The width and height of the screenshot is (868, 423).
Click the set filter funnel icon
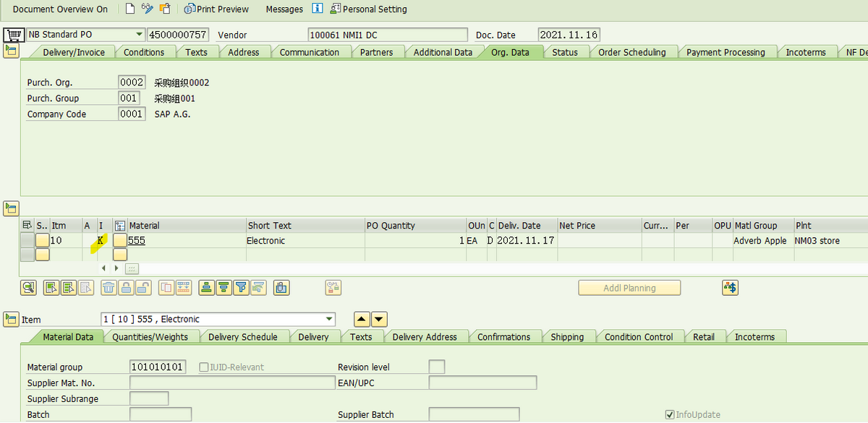[x=241, y=288]
